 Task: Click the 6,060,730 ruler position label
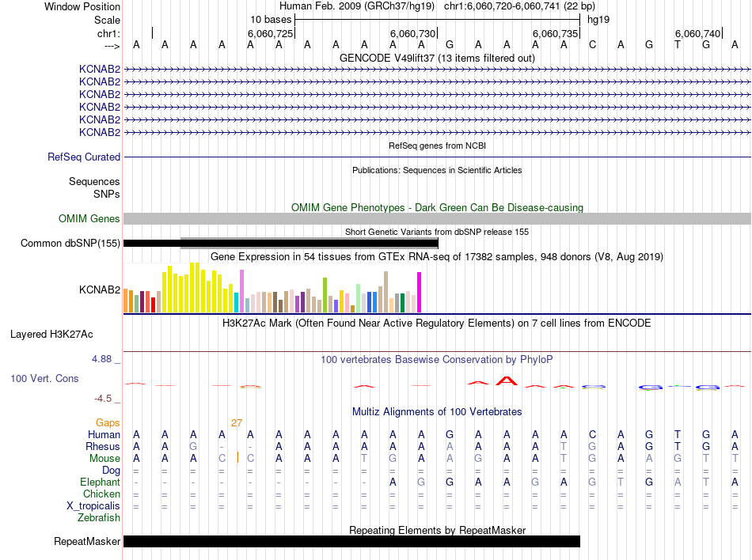coord(413,34)
